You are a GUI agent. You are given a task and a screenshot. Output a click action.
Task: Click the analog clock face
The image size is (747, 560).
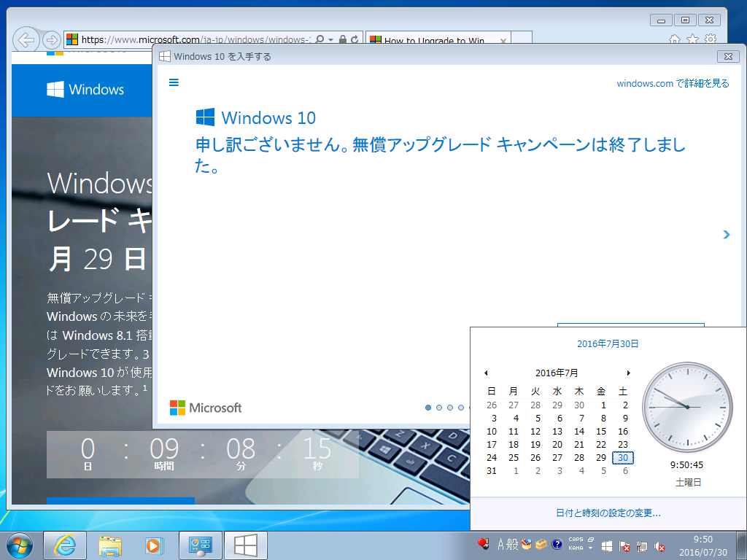click(x=687, y=407)
